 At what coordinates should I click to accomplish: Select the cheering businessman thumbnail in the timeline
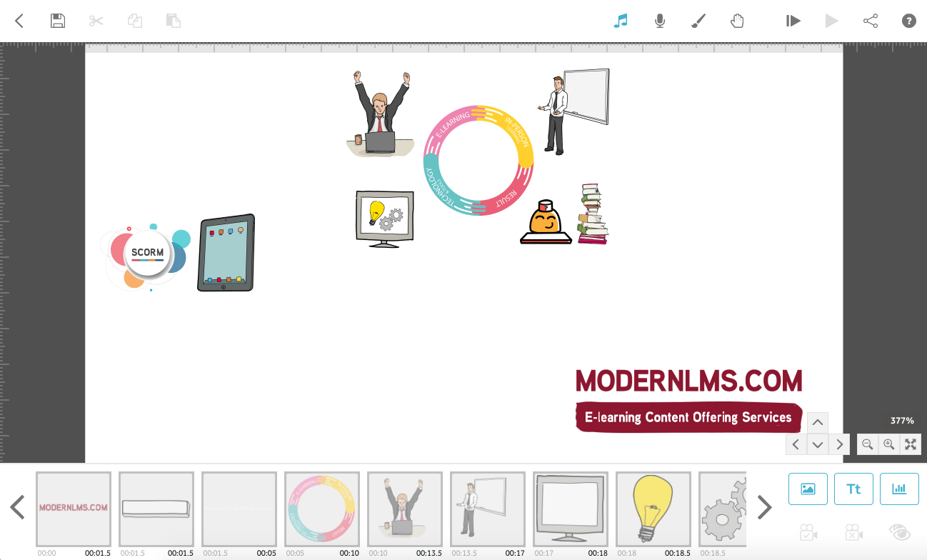[x=405, y=509]
